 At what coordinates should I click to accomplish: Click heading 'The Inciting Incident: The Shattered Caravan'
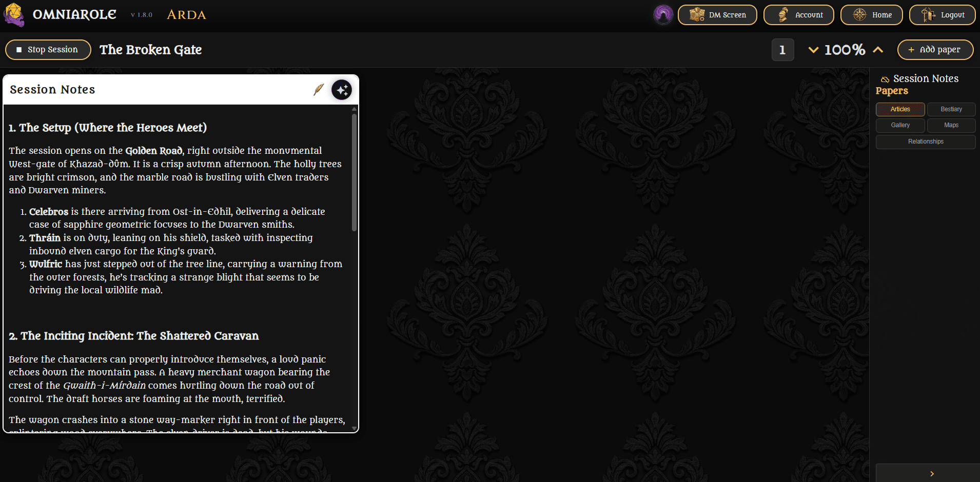(140, 336)
